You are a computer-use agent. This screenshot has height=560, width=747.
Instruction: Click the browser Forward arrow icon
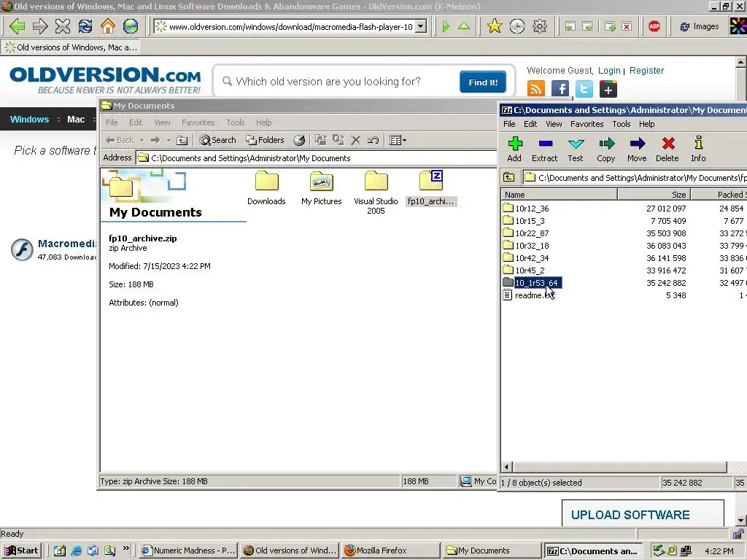tap(40, 26)
